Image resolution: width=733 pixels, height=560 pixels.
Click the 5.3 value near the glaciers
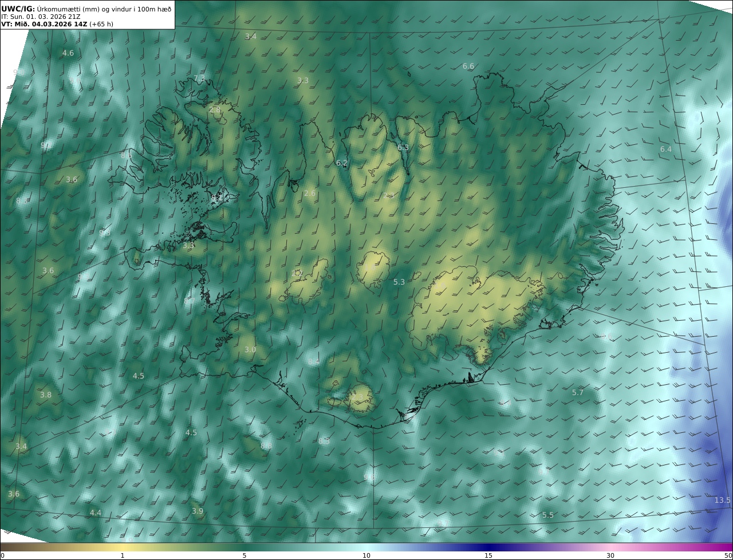point(399,282)
